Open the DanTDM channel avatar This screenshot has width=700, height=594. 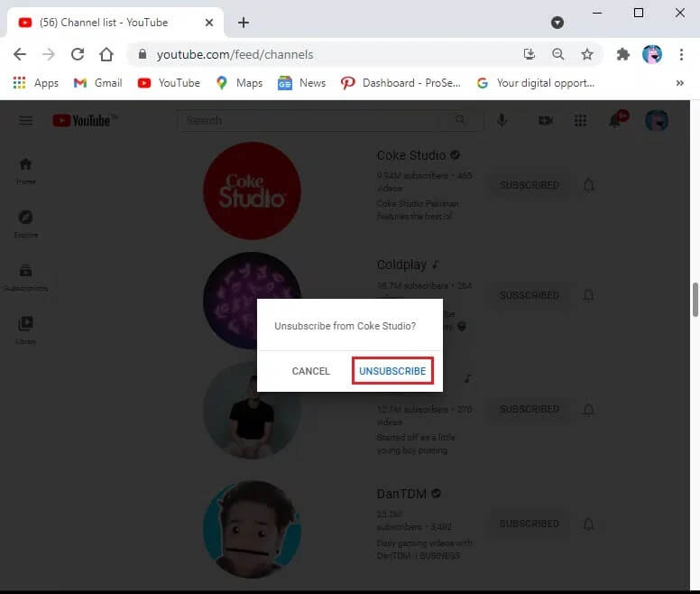pos(252,529)
